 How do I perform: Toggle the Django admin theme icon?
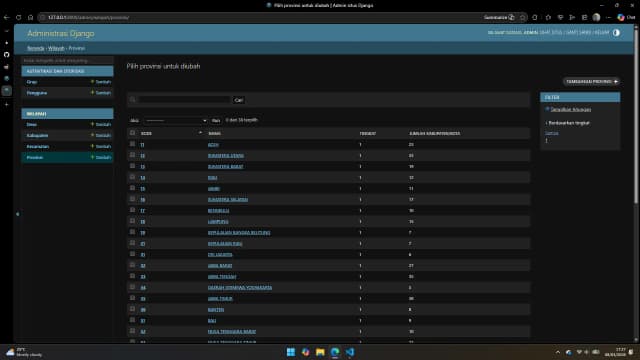(616, 33)
